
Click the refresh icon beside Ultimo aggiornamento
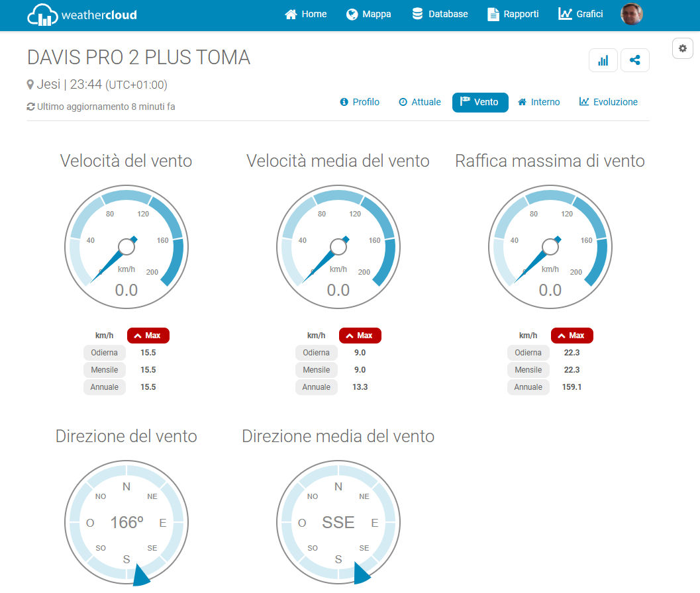[x=30, y=107]
